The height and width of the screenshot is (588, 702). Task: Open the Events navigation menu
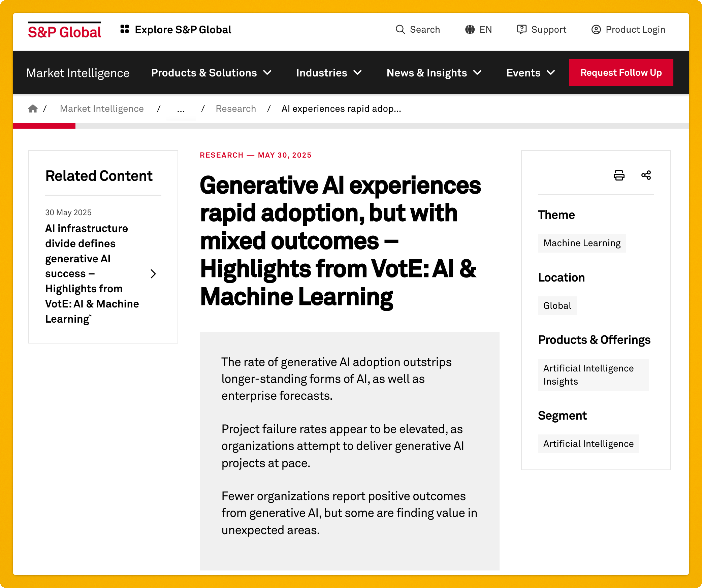click(530, 73)
